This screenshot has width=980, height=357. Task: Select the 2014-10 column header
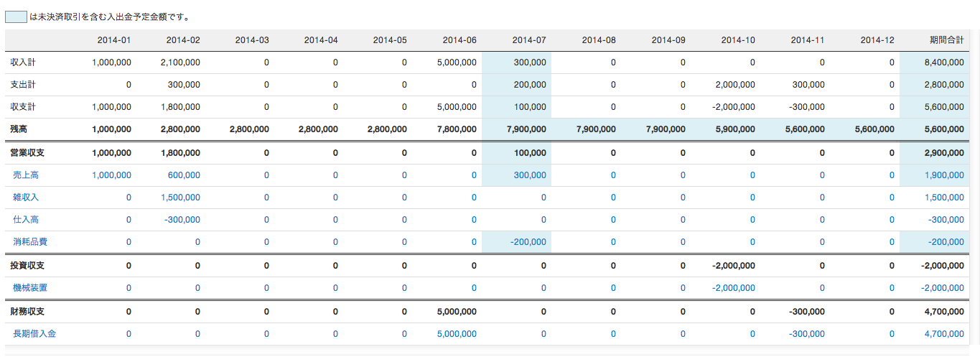click(739, 40)
